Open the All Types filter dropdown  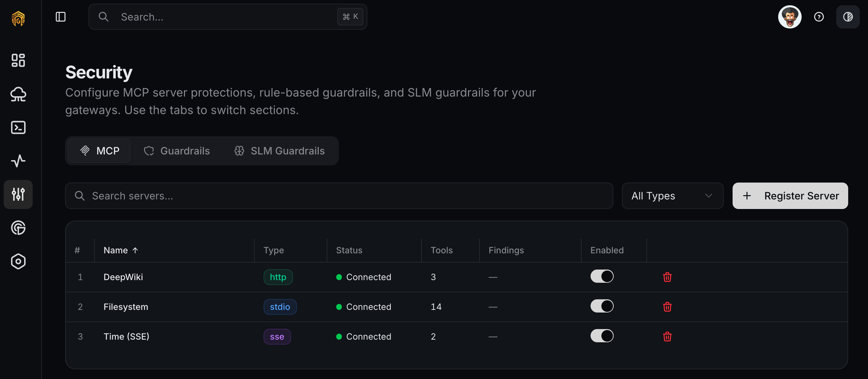coord(672,196)
